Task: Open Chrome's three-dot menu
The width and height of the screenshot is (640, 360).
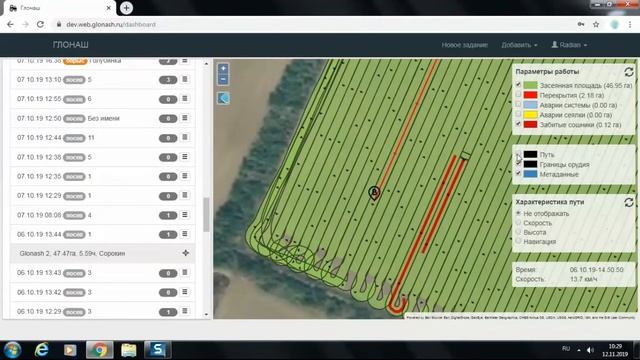Action: pos(630,24)
